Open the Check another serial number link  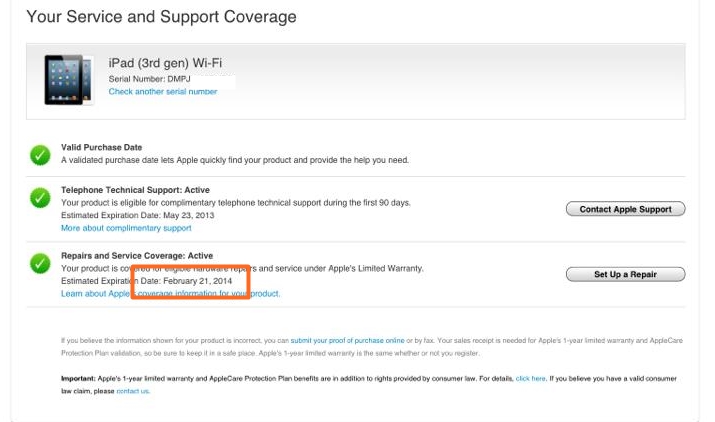pyautogui.click(x=163, y=92)
